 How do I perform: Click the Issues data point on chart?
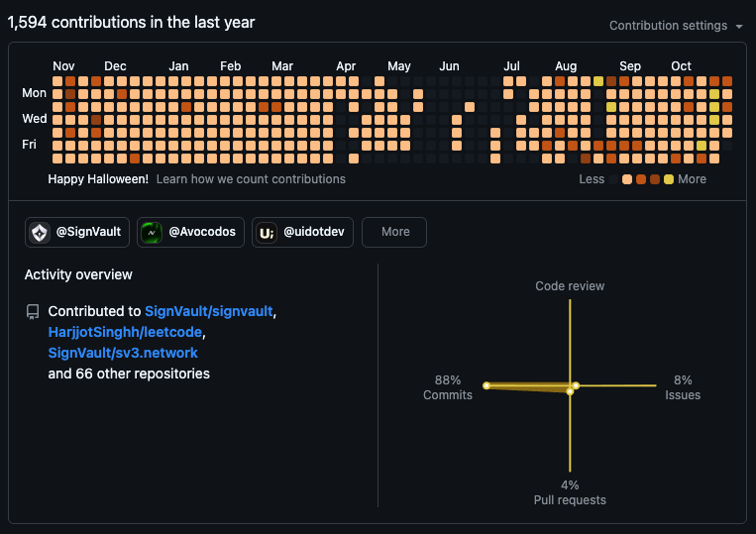(x=576, y=385)
